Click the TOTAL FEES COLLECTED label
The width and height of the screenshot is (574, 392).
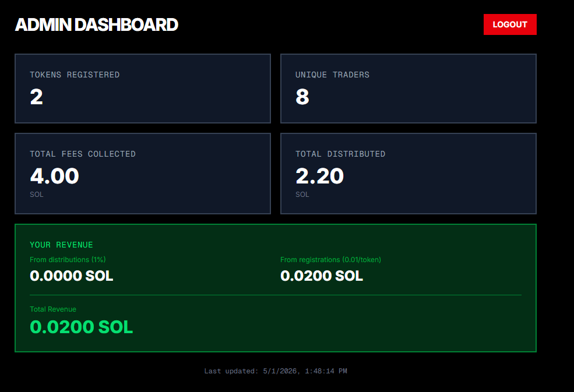click(83, 154)
